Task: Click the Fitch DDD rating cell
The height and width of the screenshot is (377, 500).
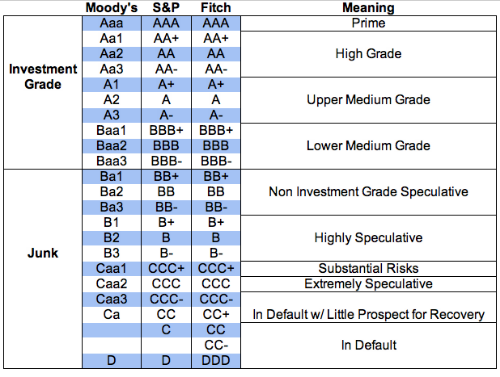Action: pos(216,361)
